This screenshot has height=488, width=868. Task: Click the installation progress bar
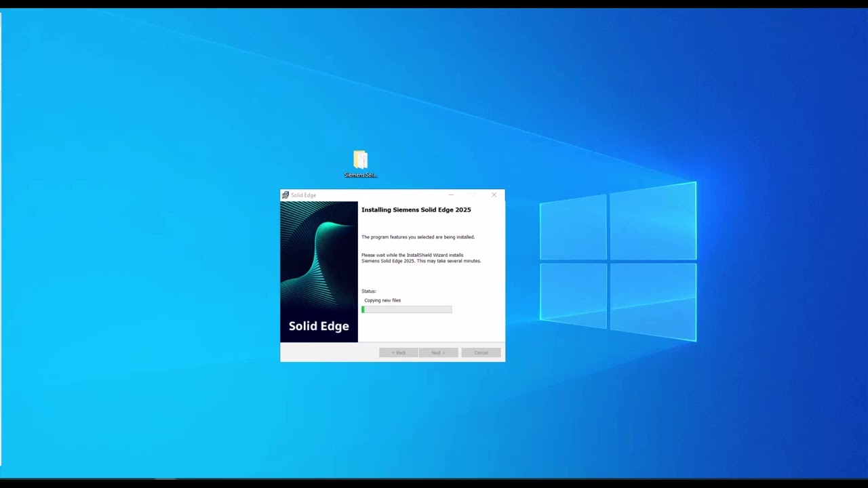[x=407, y=310]
